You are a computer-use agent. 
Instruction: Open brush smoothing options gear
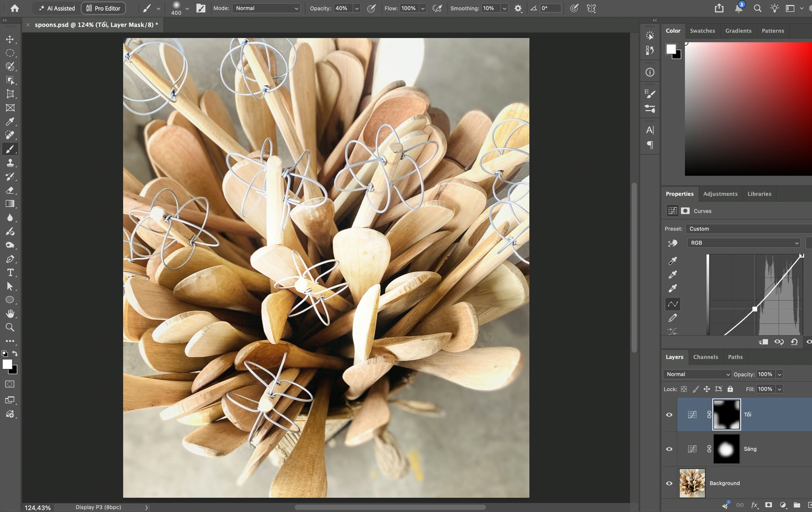coord(518,8)
